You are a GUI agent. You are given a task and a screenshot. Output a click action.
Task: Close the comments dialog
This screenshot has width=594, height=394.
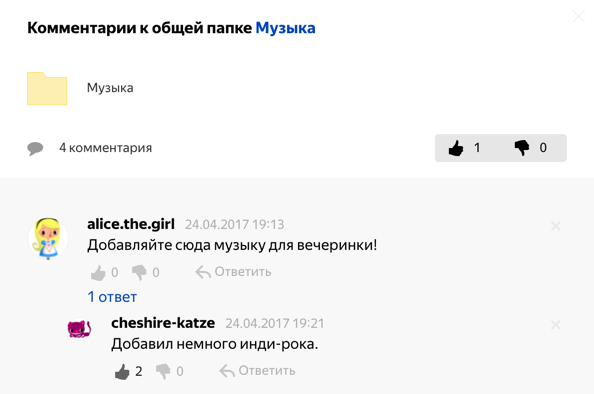pos(579,16)
